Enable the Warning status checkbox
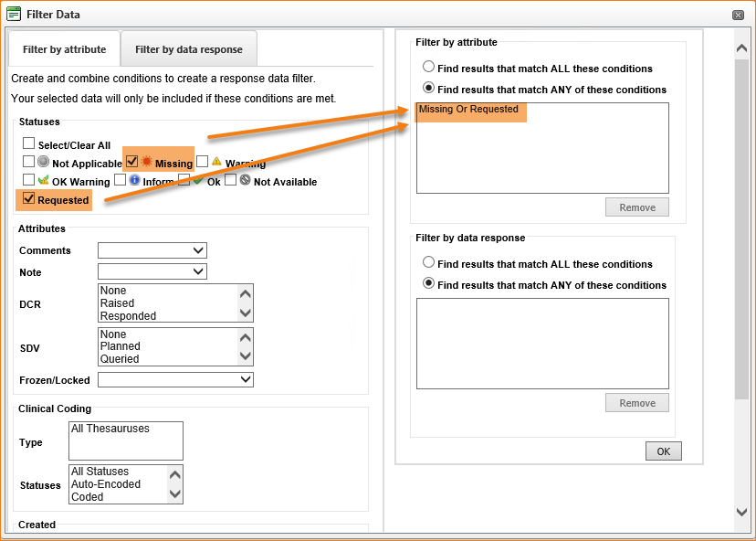 [202, 161]
